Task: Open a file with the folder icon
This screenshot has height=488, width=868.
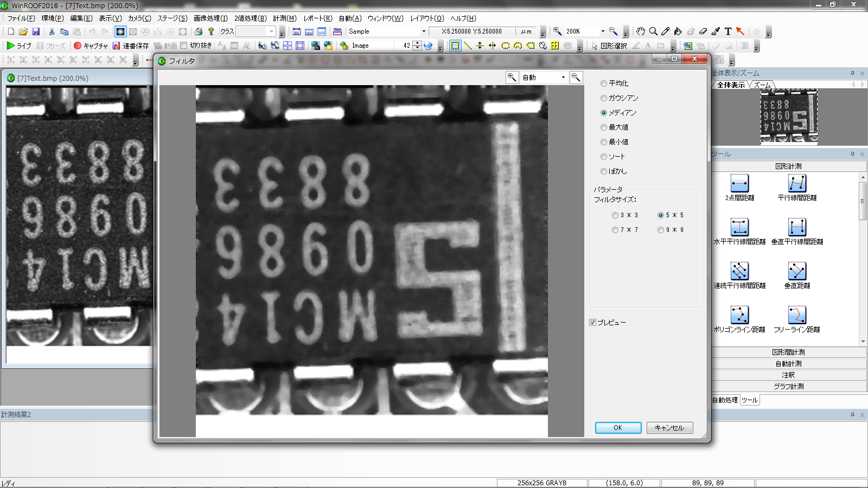Action: point(23,31)
